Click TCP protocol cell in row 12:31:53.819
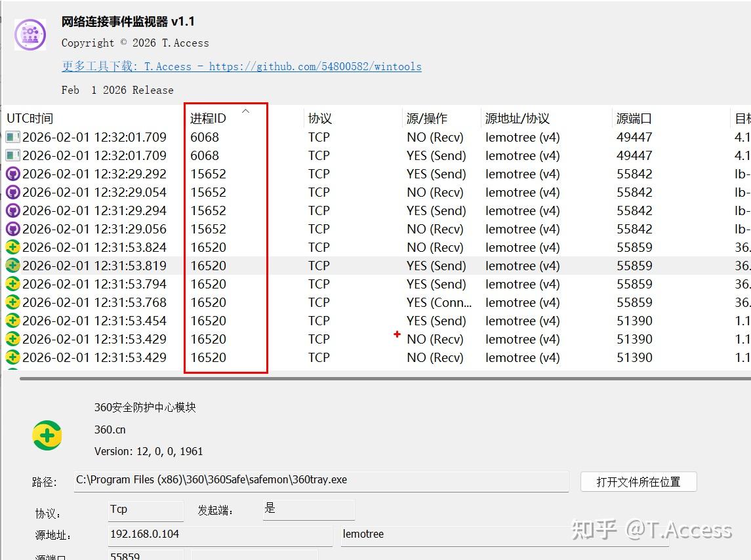The image size is (751, 560). pos(319,266)
